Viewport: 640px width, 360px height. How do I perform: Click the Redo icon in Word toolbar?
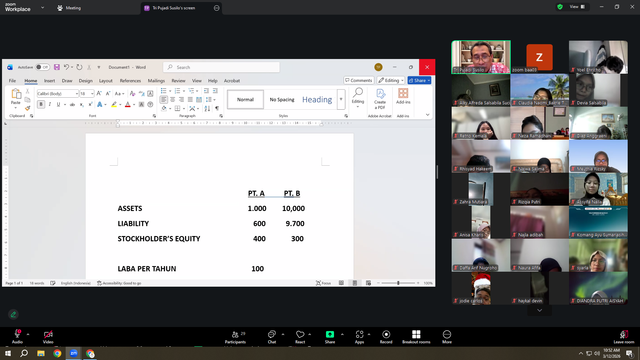pos(79,67)
